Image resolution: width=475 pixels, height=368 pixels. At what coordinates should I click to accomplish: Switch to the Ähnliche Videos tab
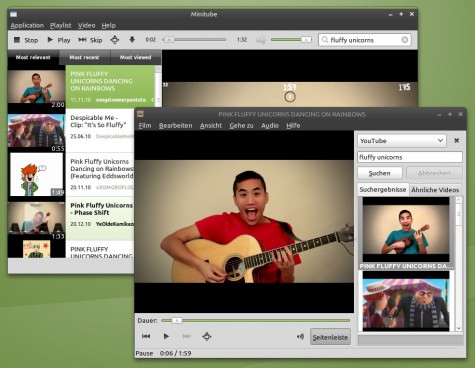(435, 190)
